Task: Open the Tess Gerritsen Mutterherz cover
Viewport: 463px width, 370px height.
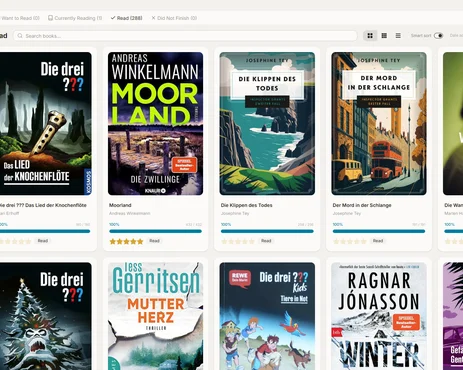Action: (x=155, y=316)
